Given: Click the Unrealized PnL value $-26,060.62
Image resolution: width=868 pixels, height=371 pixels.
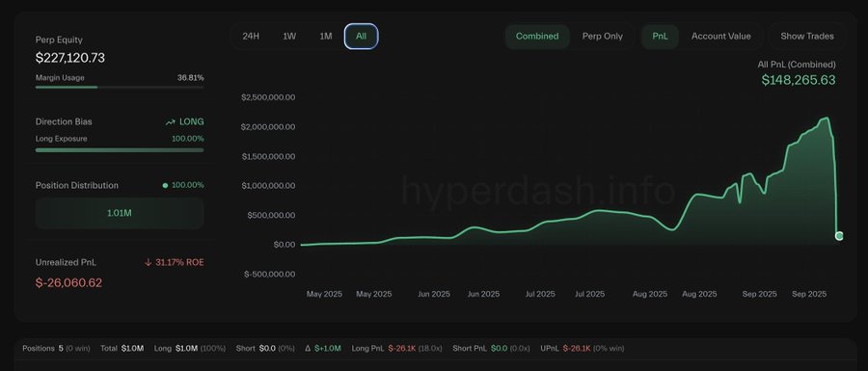Looking at the screenshot, I should [68, 282].
